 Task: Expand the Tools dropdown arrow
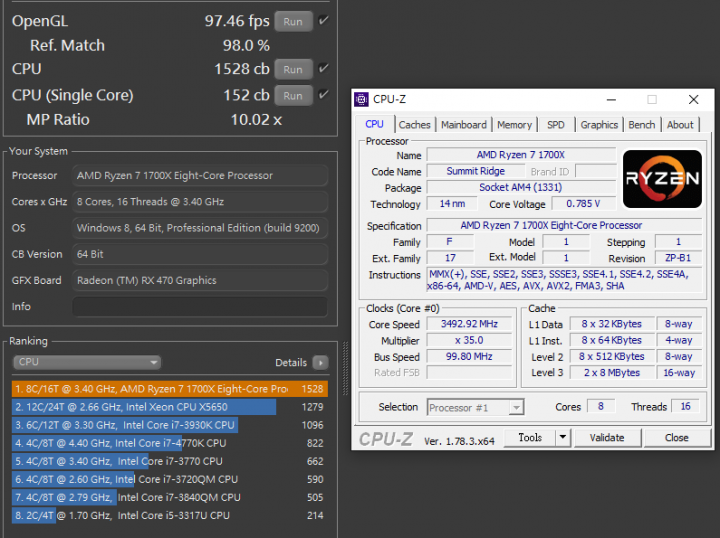(x=562, y=437)
